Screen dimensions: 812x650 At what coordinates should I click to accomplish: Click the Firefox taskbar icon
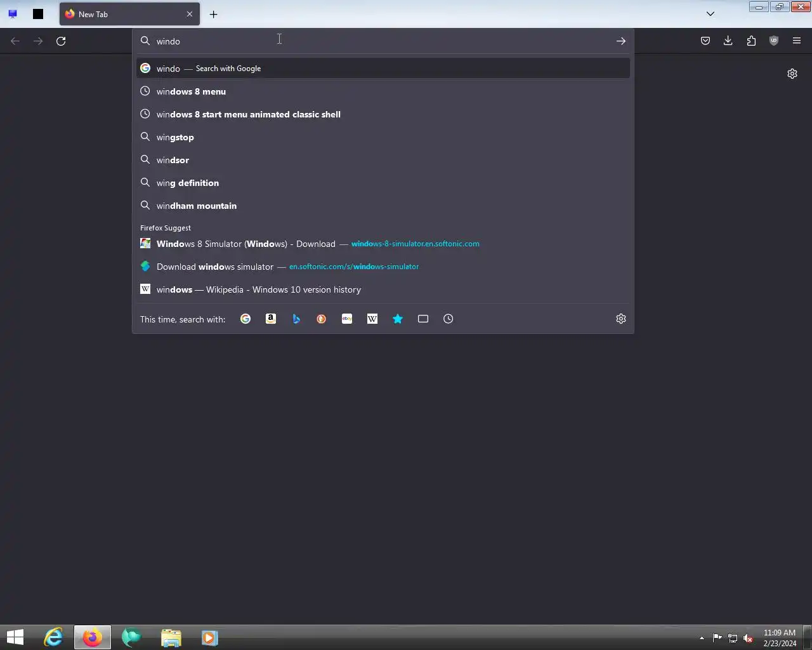93,637
